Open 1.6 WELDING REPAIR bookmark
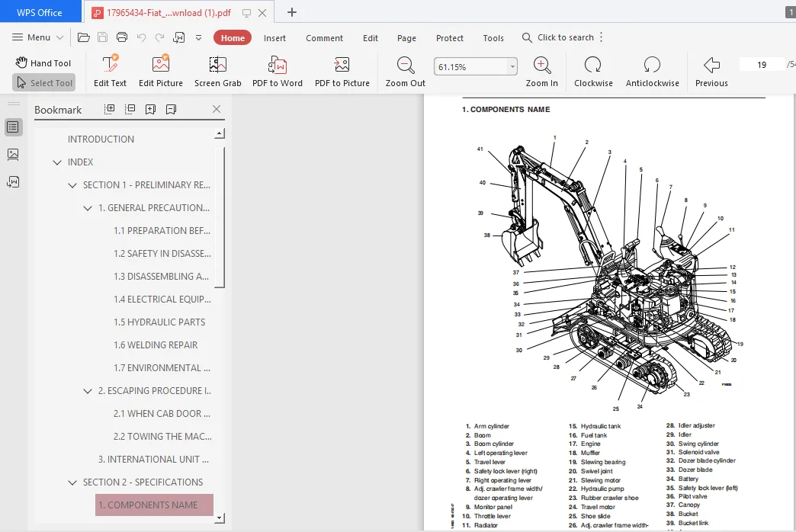Viewport: 796px width, 532px height. click(156, 345)
